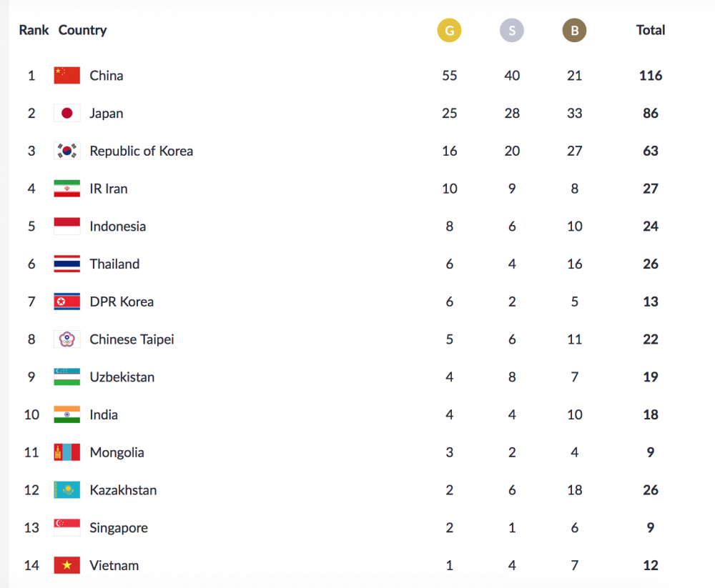Click the Chinese Taipei flag icon
Image resolution: width=715 pixels, height=588 pixels.
[x=66, y=339]
